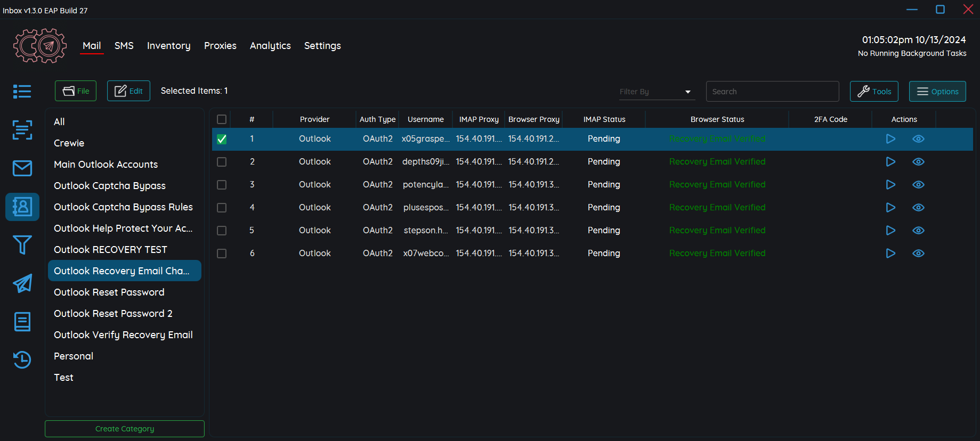
Task: Click username depths09ji... in row 2
Action: (426, 162)
